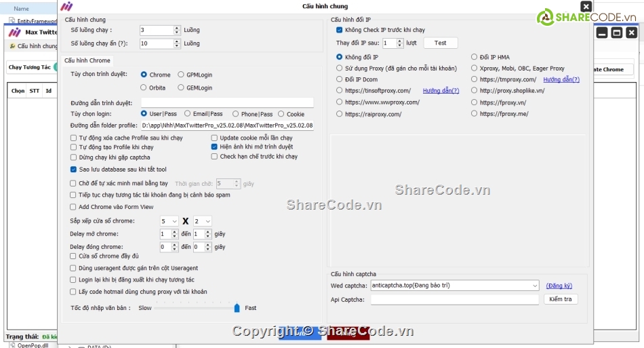Close the Cấu hình chung dialog
Screen dimensions: 644x348
coord(586,7)
